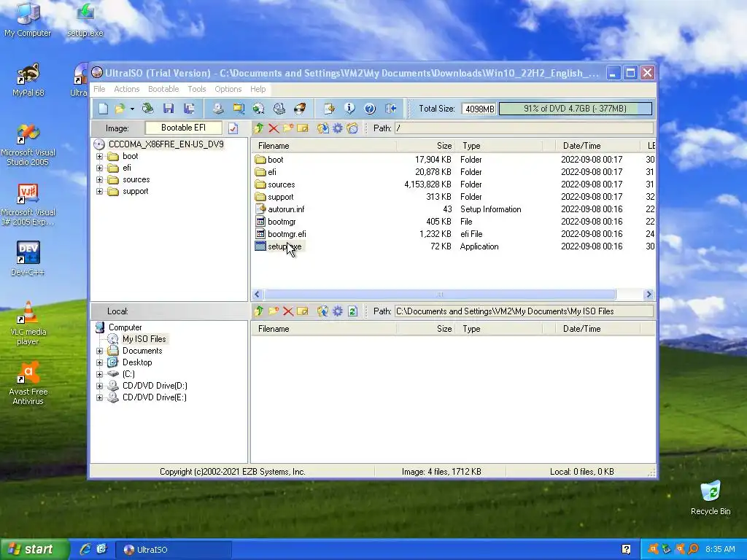Click the 91% of DVD capacity bar
This screenshot has height=560, width=747.
[x=575, y=109]
